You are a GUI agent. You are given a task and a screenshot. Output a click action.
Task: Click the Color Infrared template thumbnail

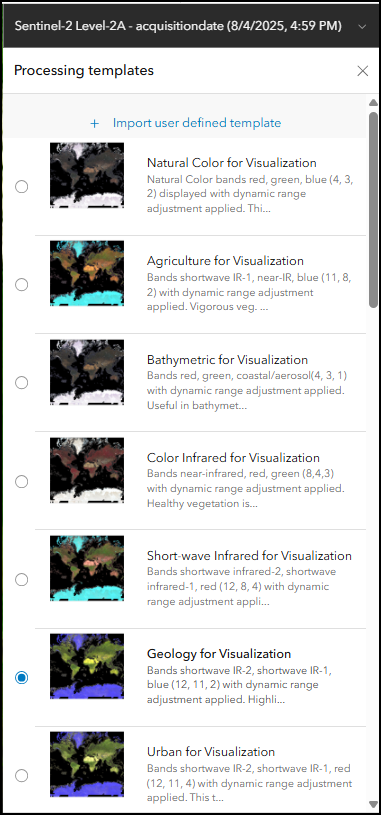87,470
